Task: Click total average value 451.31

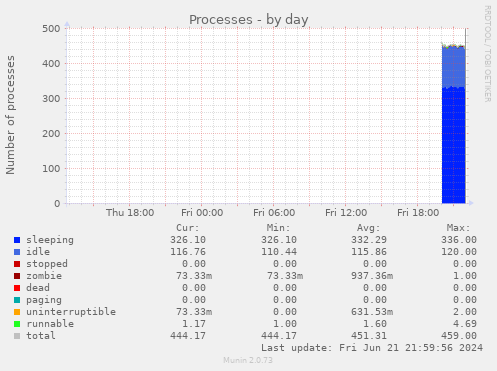Action: (369, 336)
